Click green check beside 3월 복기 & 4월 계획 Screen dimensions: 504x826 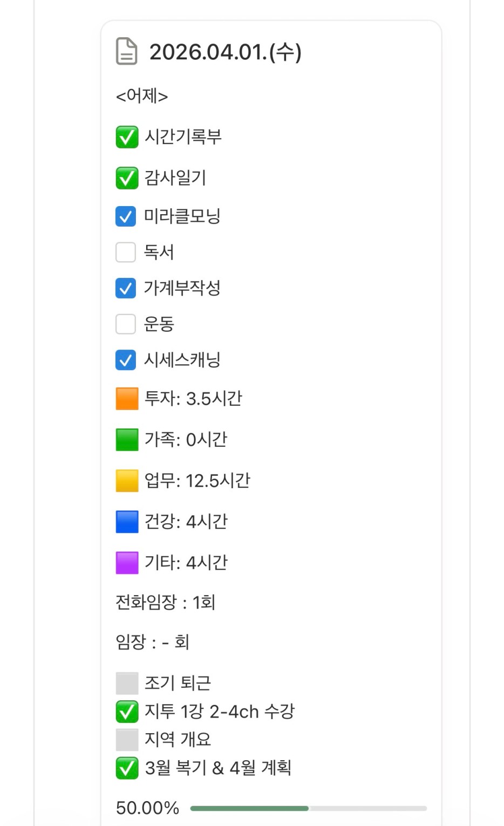click(x=127, y=768)
